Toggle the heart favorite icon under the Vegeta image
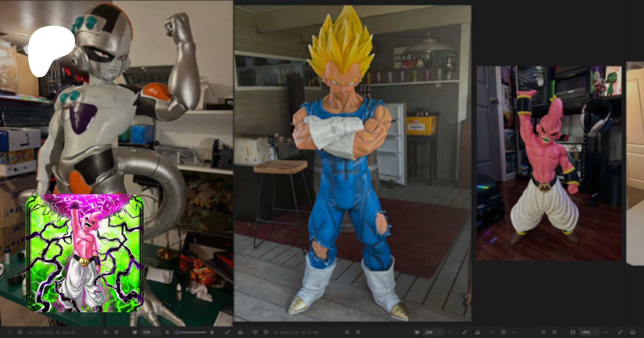The image size is (644, 338). pyautogui.click(x=255, y=332)
